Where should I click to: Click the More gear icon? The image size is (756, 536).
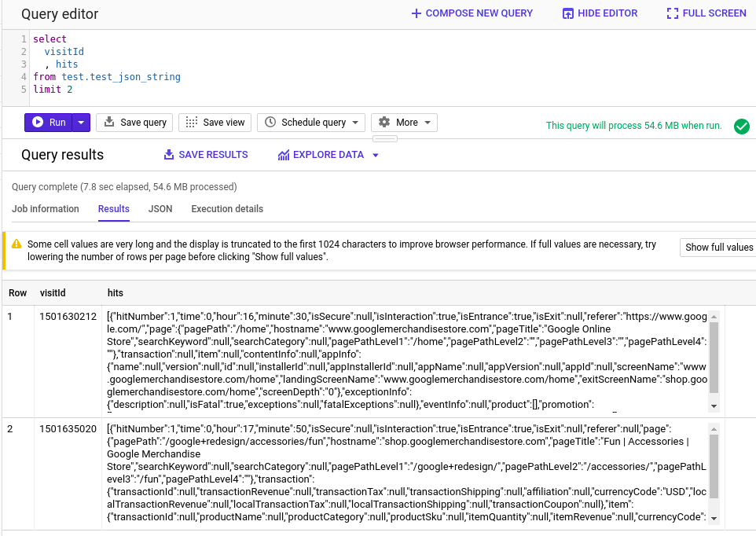384,123
